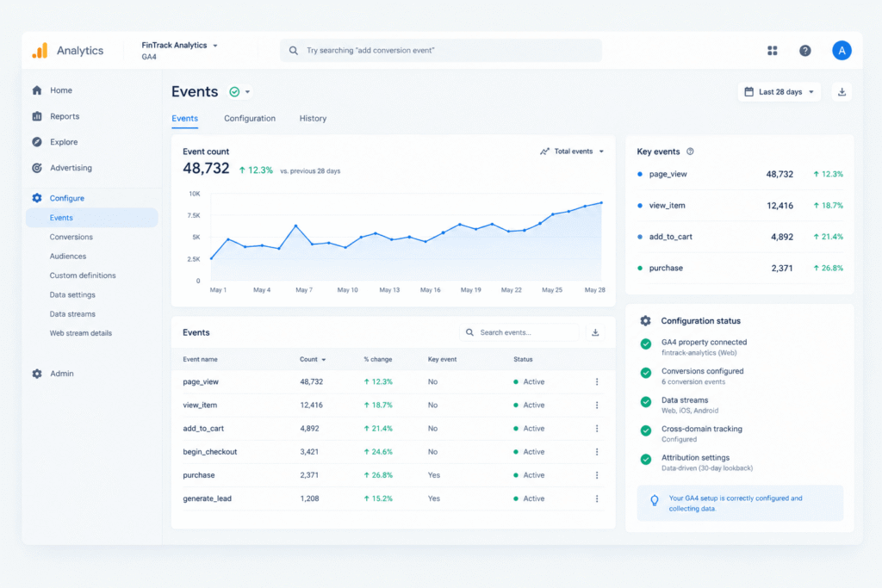Open more options for add_to_cart row

click(x=597, y=429)
